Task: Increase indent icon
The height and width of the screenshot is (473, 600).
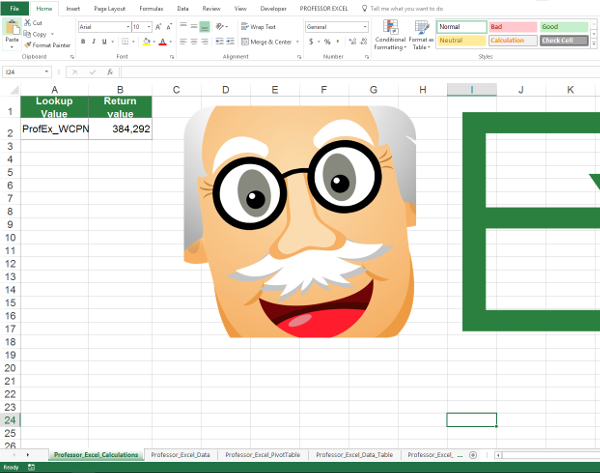Action: pos(230,41)
